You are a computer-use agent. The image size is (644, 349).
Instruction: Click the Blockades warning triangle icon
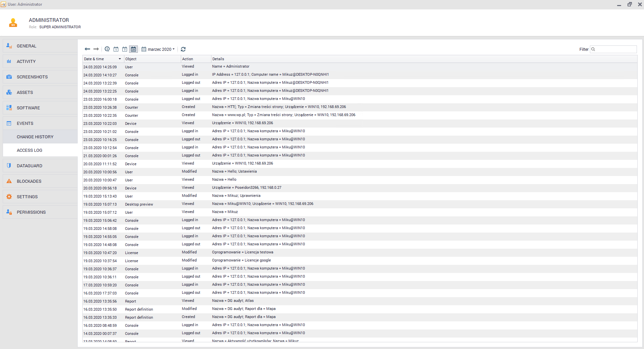(9, 181)
